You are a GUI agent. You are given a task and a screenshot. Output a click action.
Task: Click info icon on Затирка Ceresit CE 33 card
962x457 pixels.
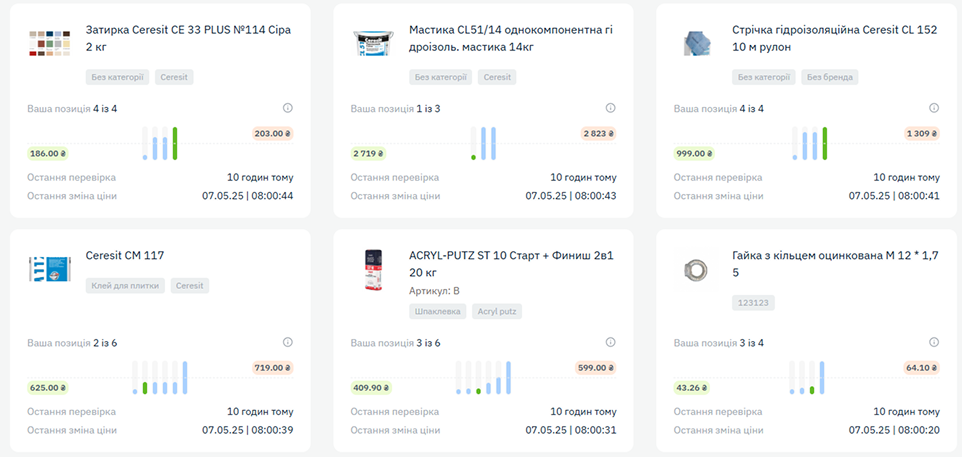tap(288, 108)
